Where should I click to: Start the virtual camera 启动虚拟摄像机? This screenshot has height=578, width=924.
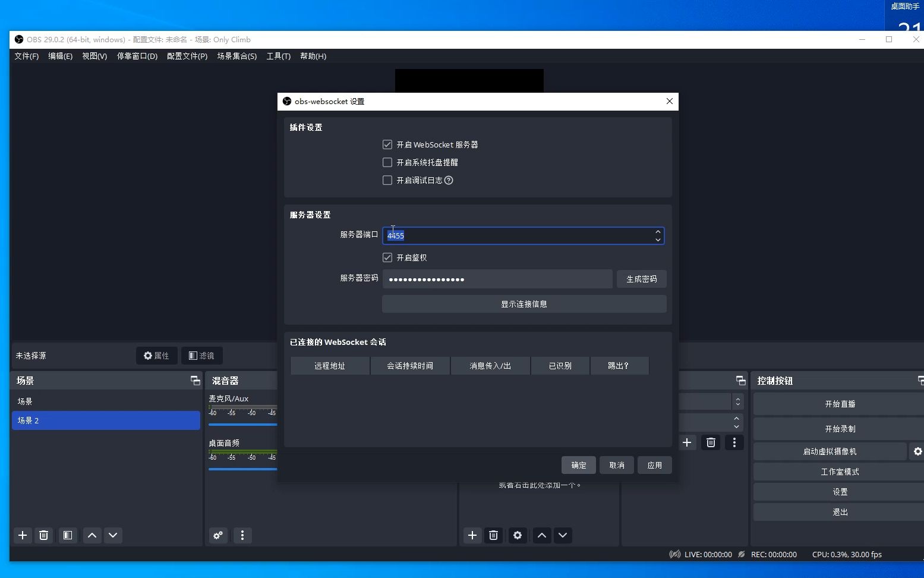click(x=830, y=451)
